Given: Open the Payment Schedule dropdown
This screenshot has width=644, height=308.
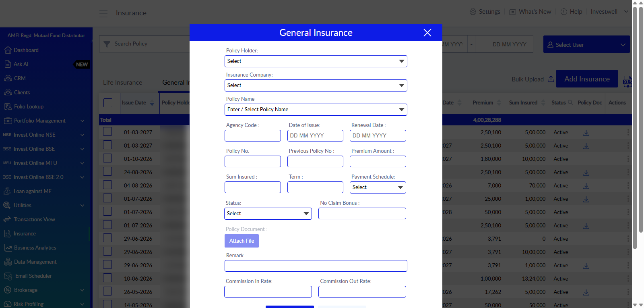Looking at the screenshot, I should [378, 187].
